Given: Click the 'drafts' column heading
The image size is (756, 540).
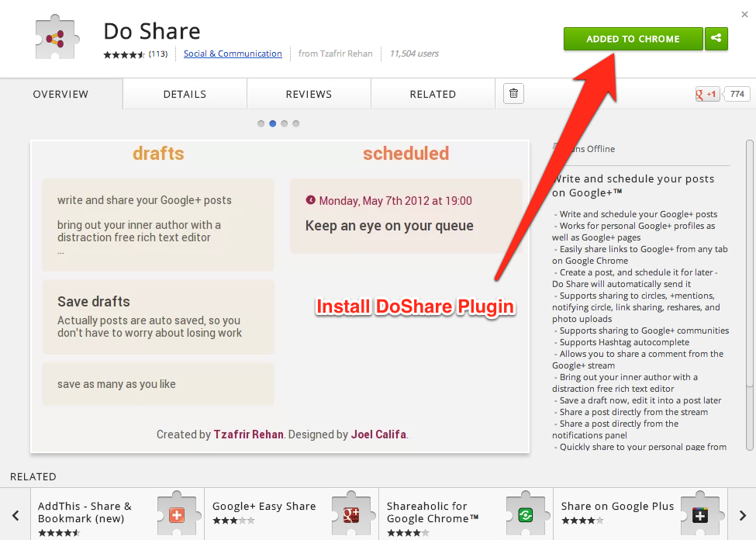Looking at the screenshot, I should (158, 154).
